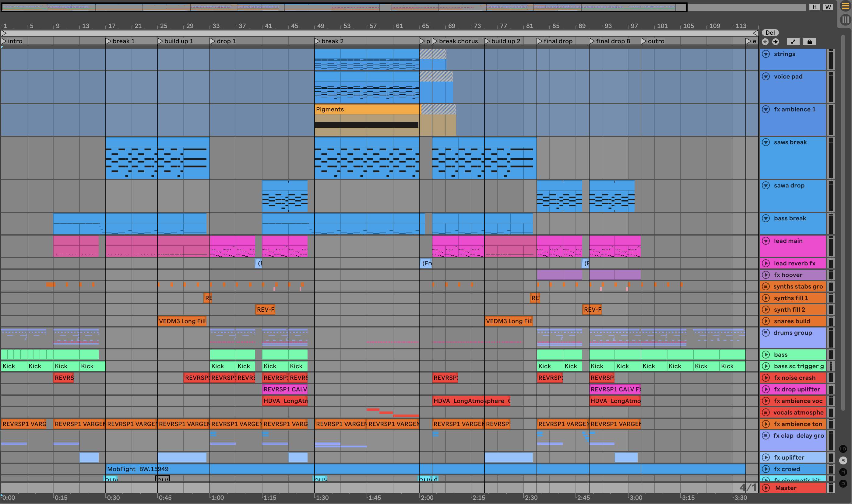Toggle the Returns (R) section visibility
The width and height of the screenshot is (852, 504).
[843, 460]
